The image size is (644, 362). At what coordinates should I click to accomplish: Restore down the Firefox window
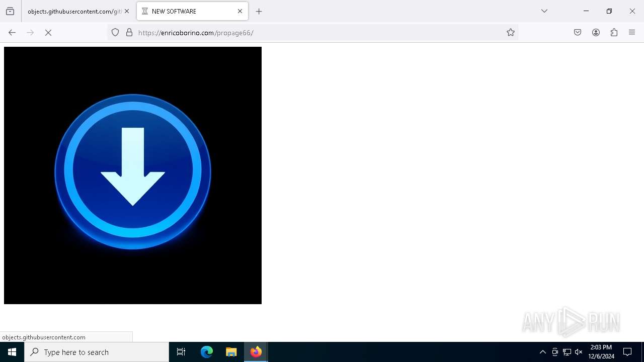pyautogui.click(x=609, y=11)
